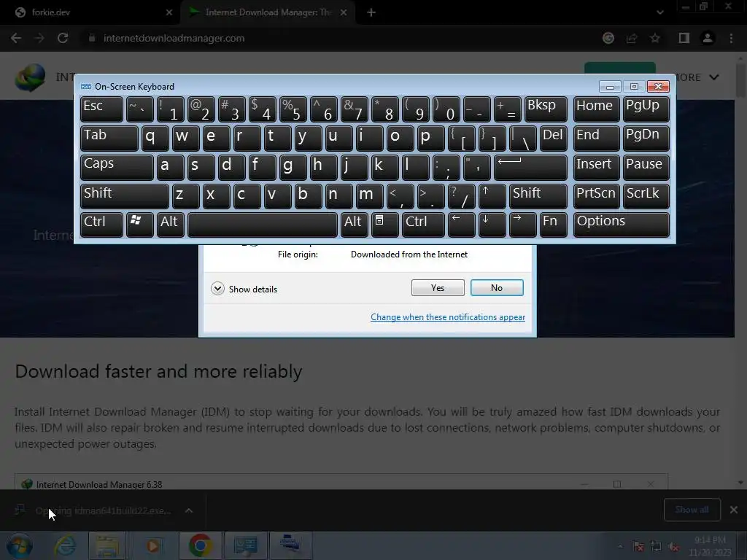Open the Windows Start orb
Viewport: 747px width, 560px height.
point(19,545)
